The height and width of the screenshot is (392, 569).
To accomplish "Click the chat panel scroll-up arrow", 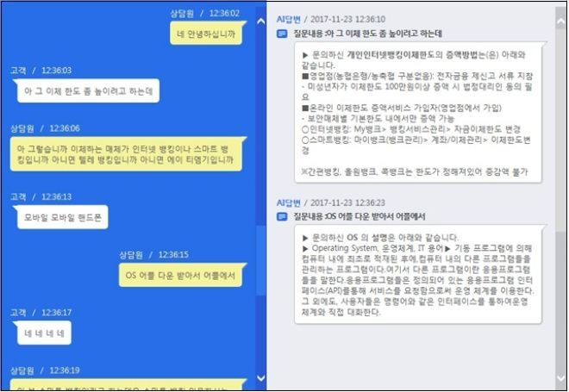I will [x=260, y=21].
